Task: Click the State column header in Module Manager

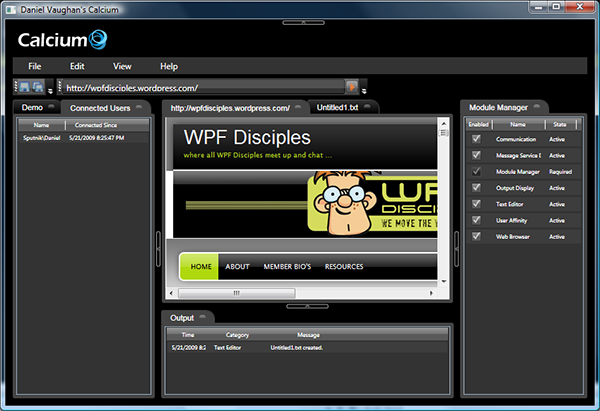Action: point(560,124)
